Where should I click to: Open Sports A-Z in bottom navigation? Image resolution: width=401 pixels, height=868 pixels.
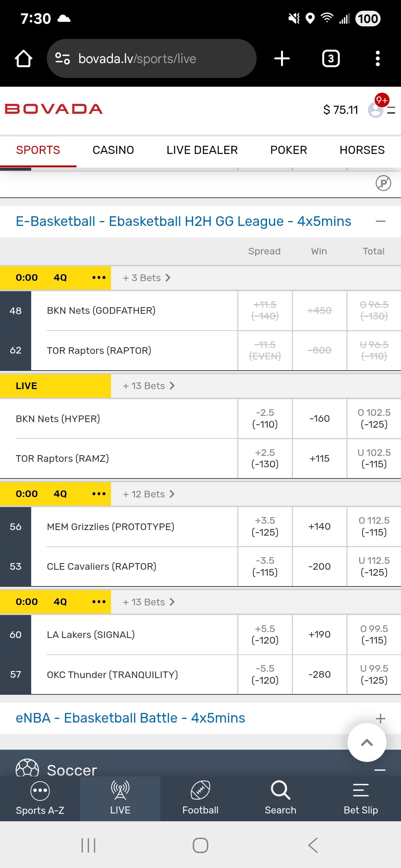[x=40, y=798]
